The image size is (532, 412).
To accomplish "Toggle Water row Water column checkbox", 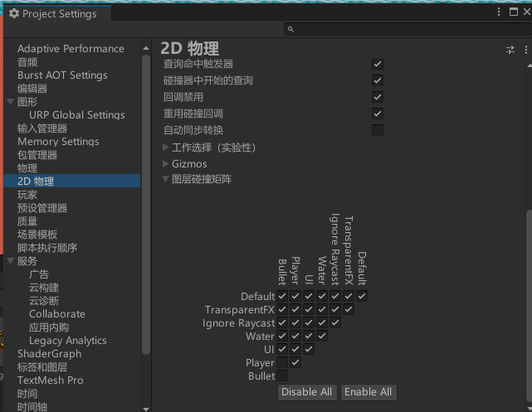I will click(x=322, y=336).
